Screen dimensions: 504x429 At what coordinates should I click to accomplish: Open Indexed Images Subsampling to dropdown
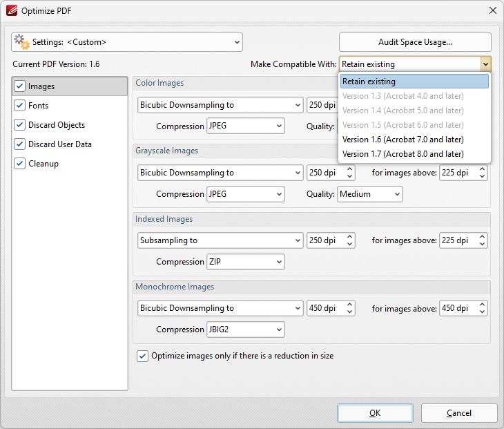coord(220,240)
